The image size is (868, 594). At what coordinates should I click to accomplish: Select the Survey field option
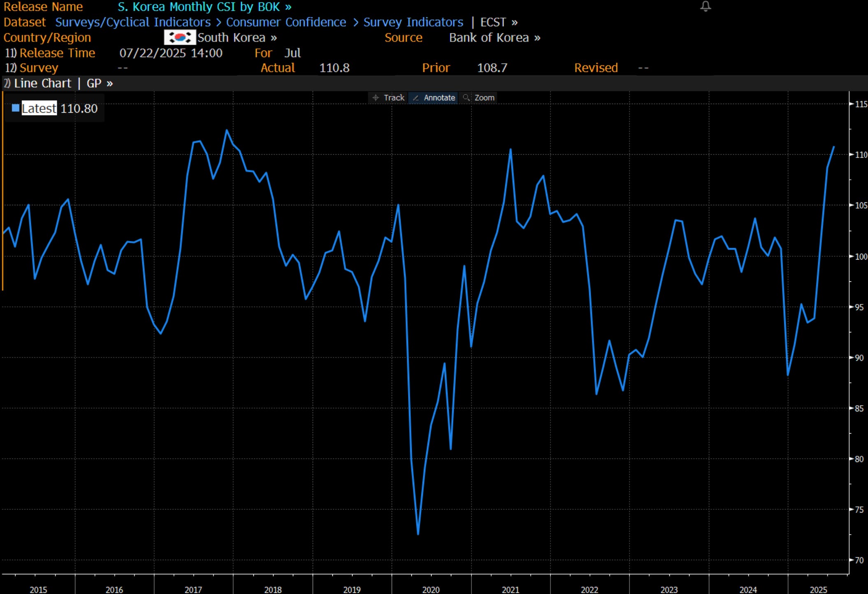pos(38,68)
